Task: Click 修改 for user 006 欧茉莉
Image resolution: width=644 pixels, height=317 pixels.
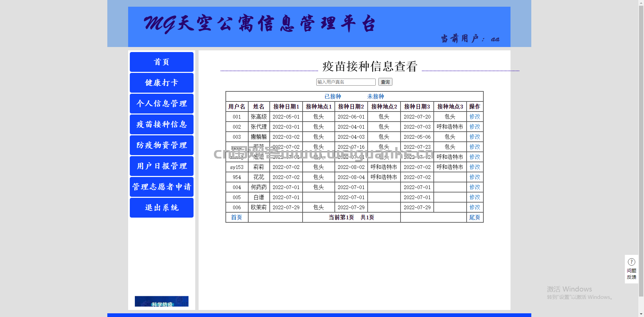Action: [475, 207]
